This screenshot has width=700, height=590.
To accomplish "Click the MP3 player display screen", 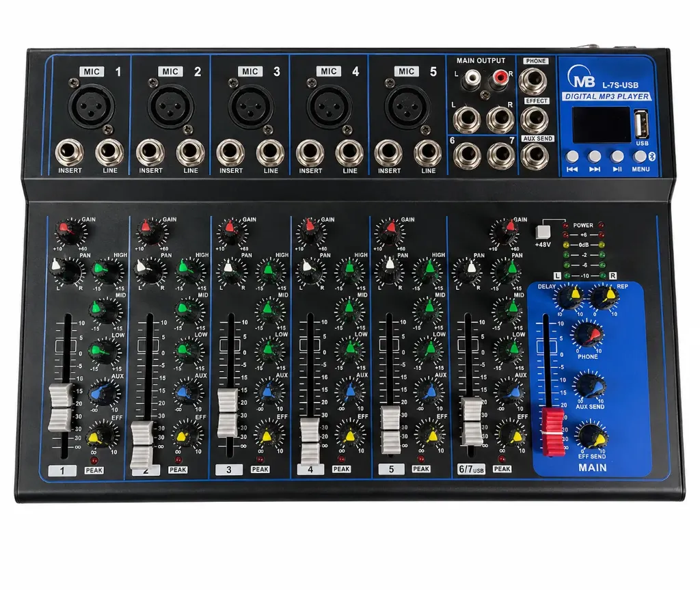I will 602,124.
